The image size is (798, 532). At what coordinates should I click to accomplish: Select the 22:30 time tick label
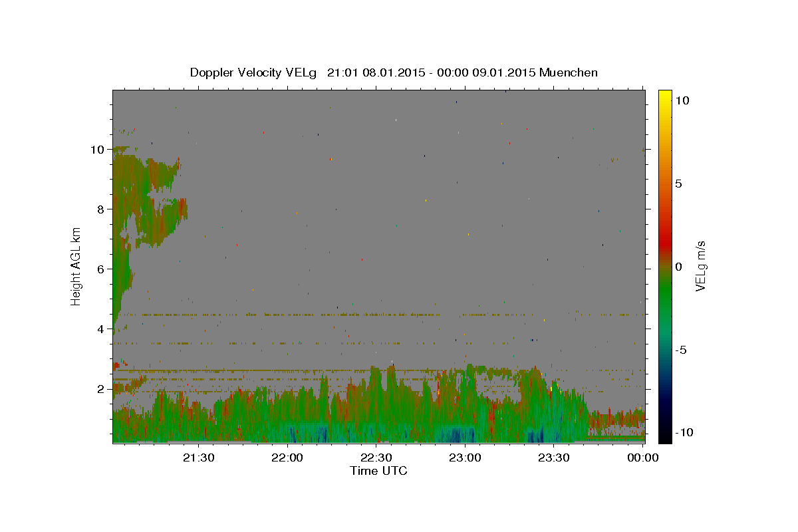click(x=376, y=458)
